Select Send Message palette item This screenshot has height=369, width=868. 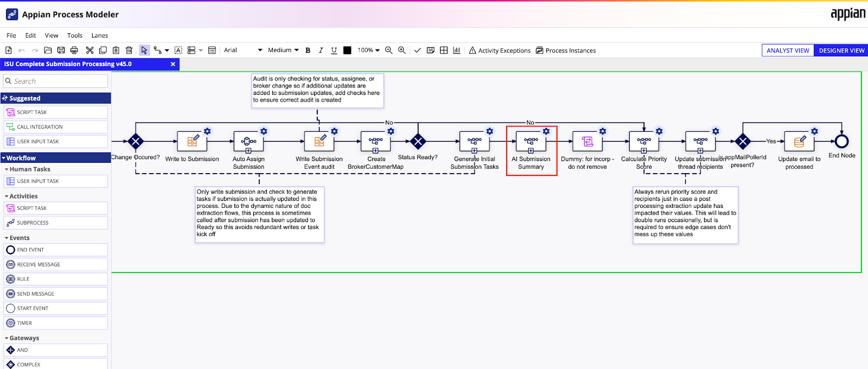[x=56, y=294]
